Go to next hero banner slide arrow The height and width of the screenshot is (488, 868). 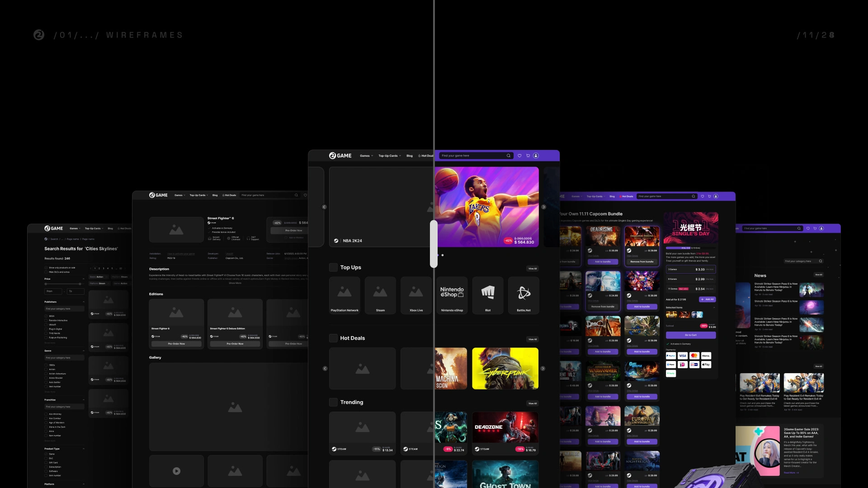(543, 207)
